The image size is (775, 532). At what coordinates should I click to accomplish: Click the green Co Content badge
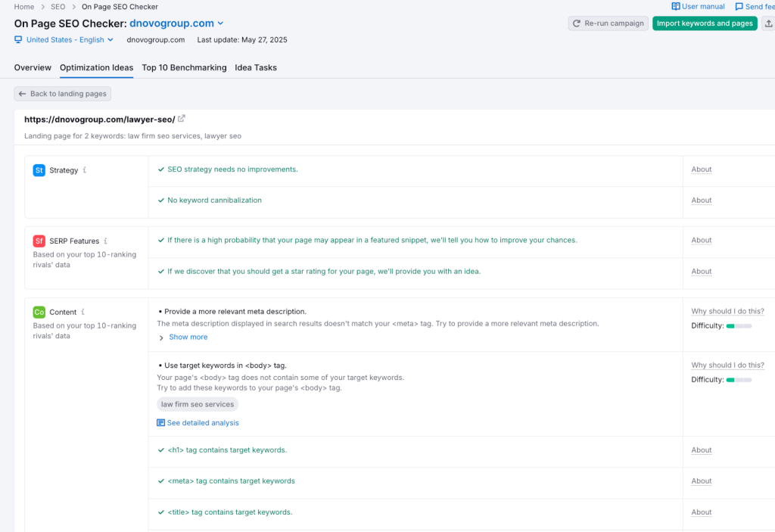pyautogui.click(x=39, y=312)
